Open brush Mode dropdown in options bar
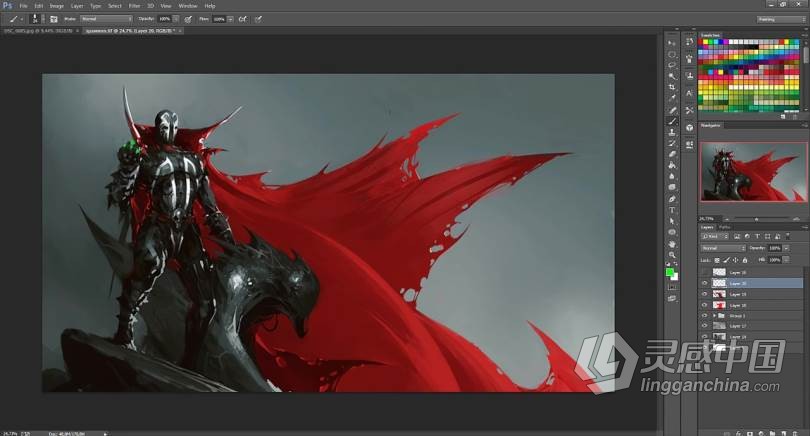The width and height of the screenshot is (810, 436). point(106,19)
